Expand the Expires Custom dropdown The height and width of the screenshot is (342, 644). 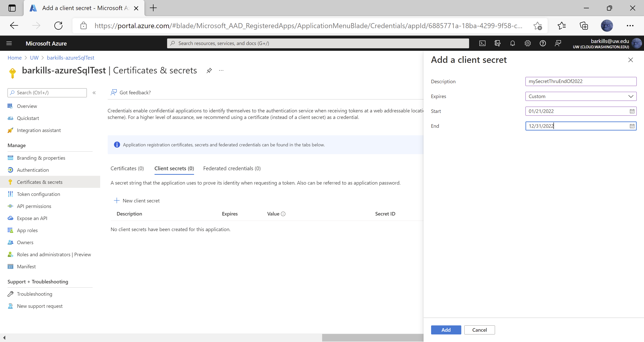[581, 96]
